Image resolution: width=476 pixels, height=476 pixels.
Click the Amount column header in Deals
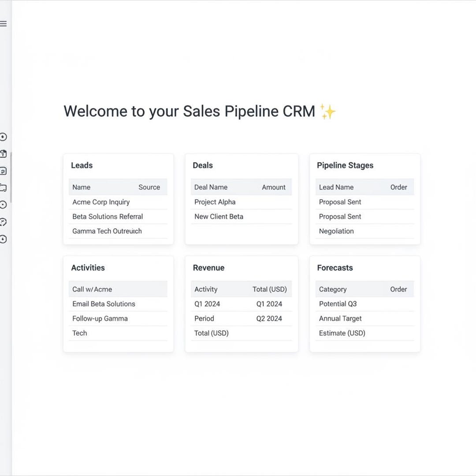[274, 187]
